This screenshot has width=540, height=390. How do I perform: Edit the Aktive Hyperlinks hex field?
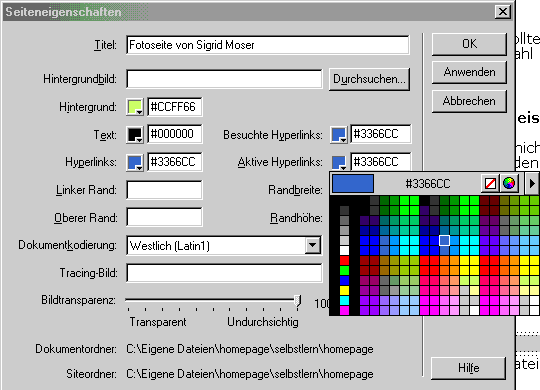pyautogui.click(x=381, y=161)
